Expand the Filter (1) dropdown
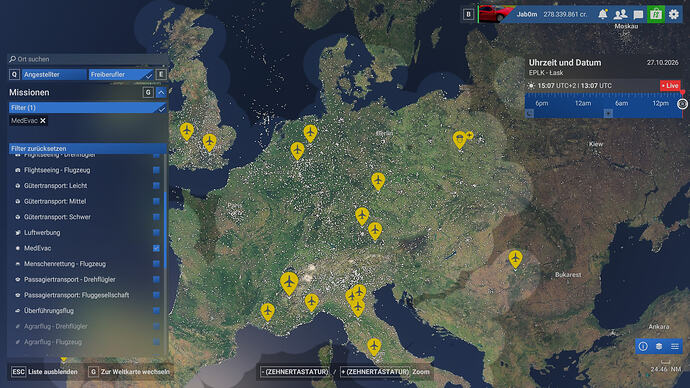This screenshot has height=388, width=690. (88, 108)
